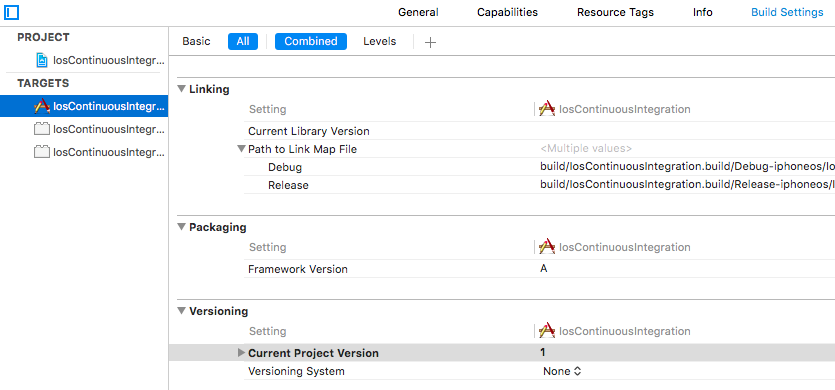Click the Debug-iphoneos build path value

click(687, 167)
